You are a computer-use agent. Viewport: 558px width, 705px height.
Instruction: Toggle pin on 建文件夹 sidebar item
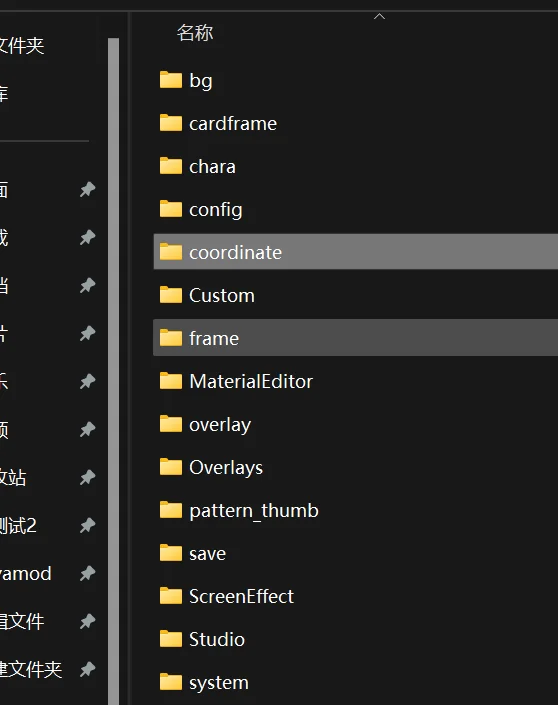(x=88, y=669)
